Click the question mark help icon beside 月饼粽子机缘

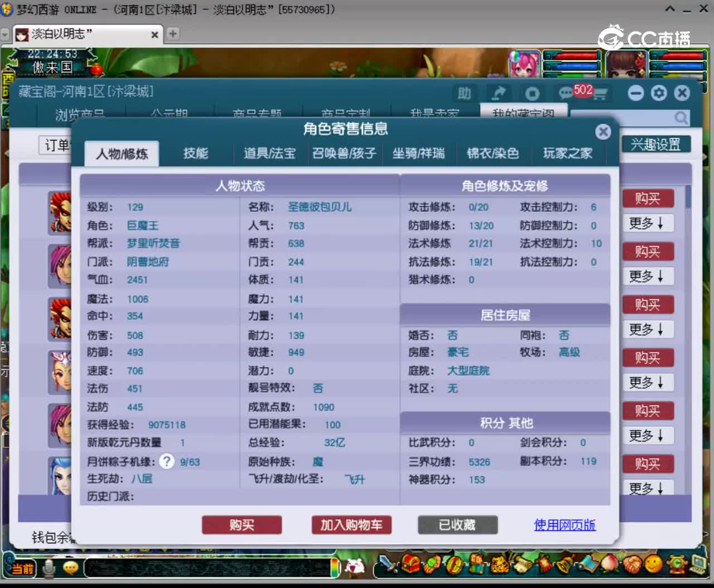click(x=166, y=461)
